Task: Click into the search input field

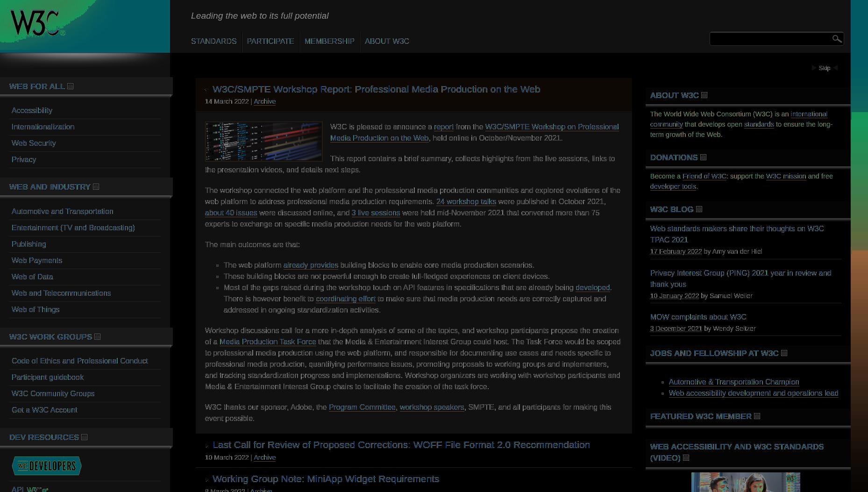Action: [770, 39]
